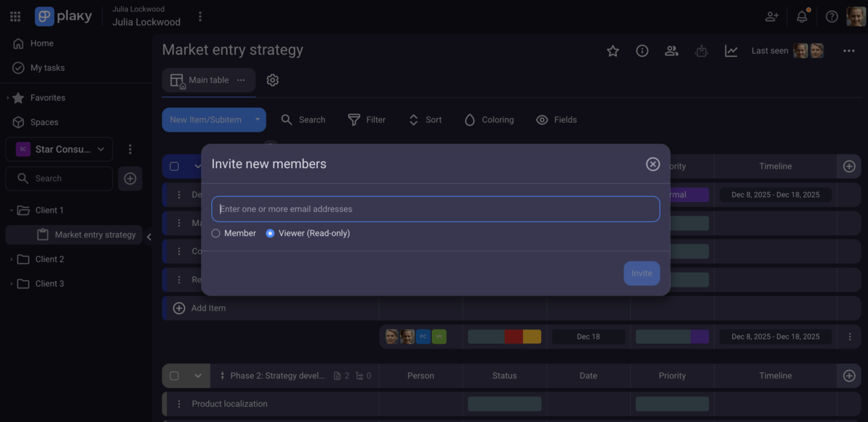Click the email addresses input field
The image size is (868, 422).
point(435,208)
